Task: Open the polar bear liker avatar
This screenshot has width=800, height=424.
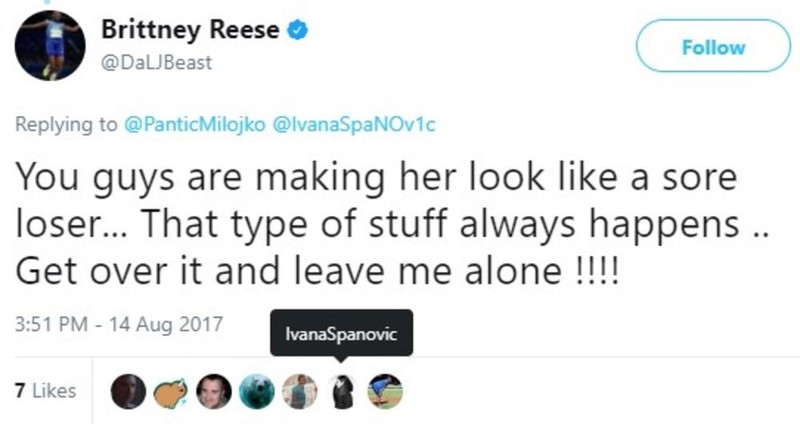Action: [x=254, y=392]
